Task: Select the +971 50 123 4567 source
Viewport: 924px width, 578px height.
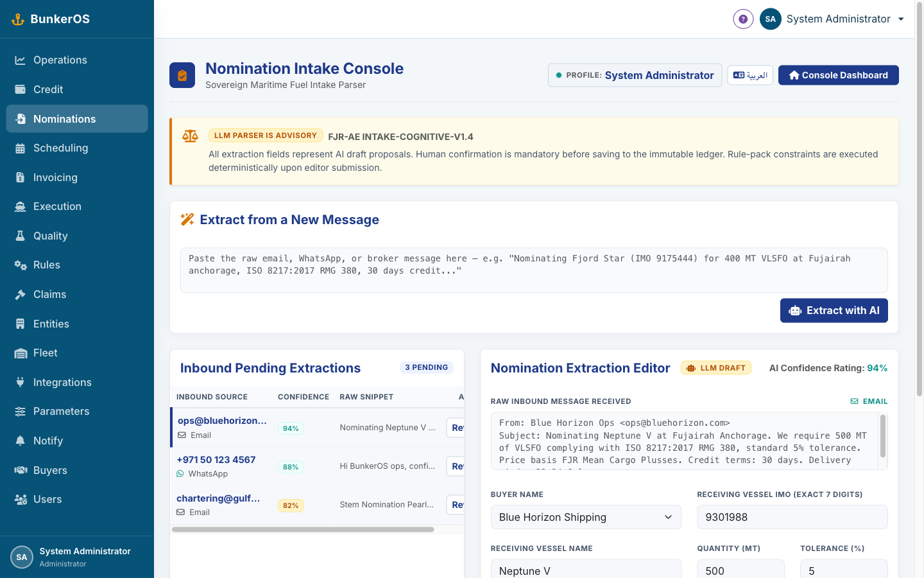Action: (x=216, y=460)
